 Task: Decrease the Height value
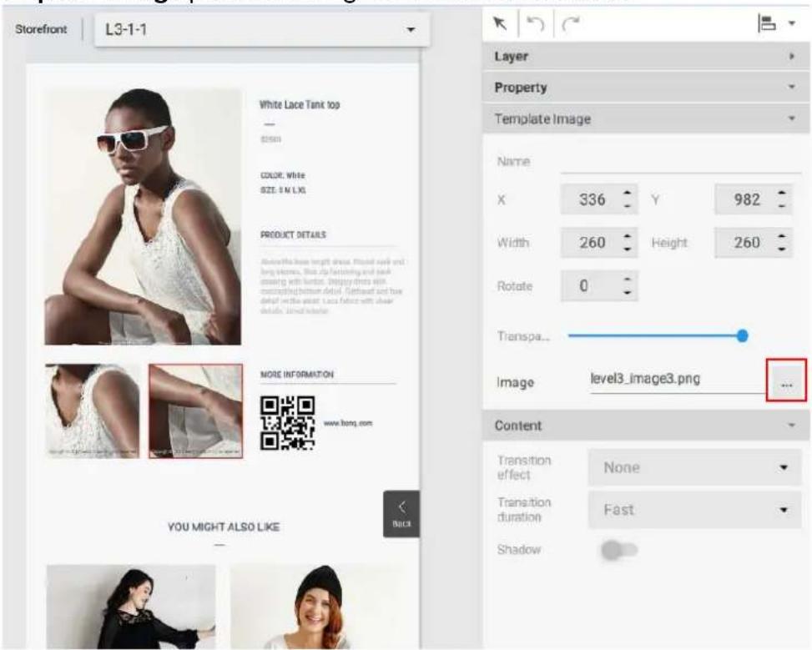782,249
